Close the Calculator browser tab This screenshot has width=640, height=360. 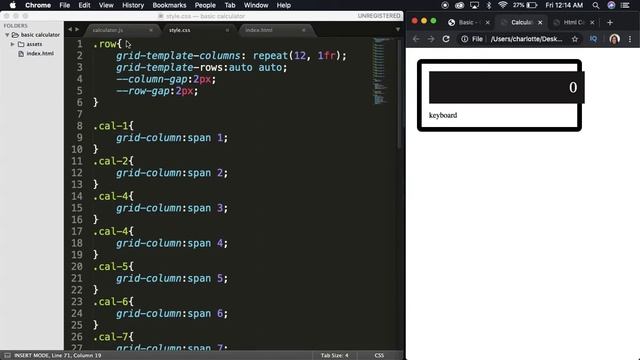[540, 22]
